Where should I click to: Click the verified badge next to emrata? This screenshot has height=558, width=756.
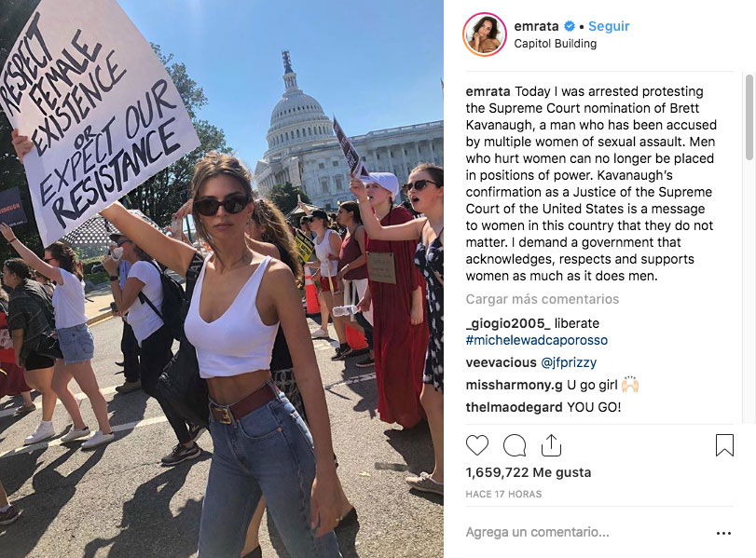[x=570, y=26]
